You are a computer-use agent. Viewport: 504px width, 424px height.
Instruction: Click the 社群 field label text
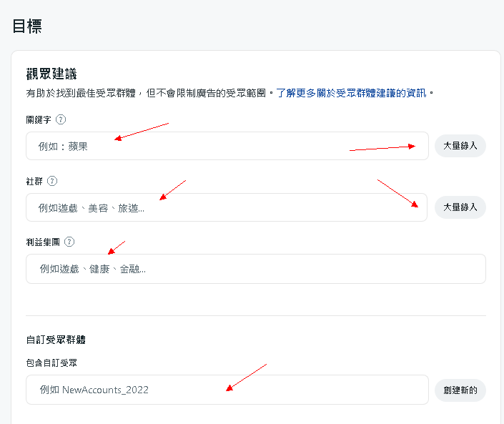point(34,182)
